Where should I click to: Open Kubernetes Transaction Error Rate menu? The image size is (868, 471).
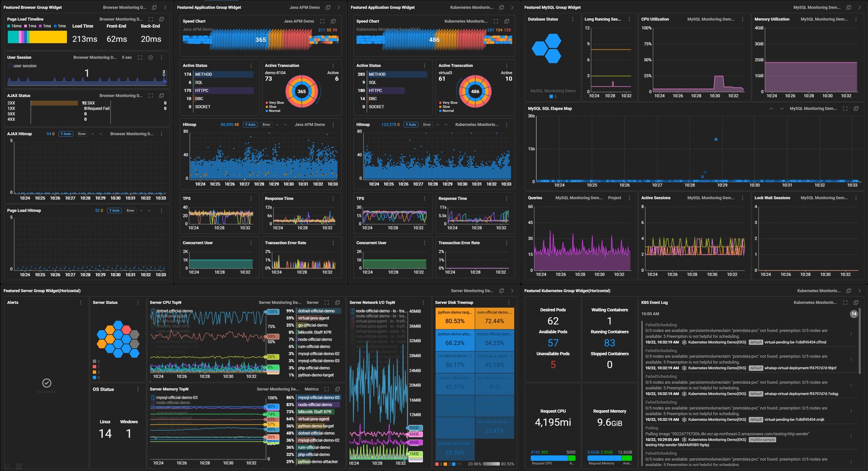(x=507, y=243)
